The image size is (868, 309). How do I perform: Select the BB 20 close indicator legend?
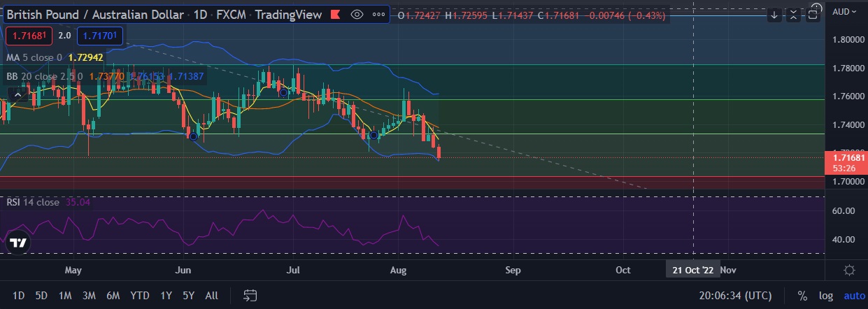45,76
